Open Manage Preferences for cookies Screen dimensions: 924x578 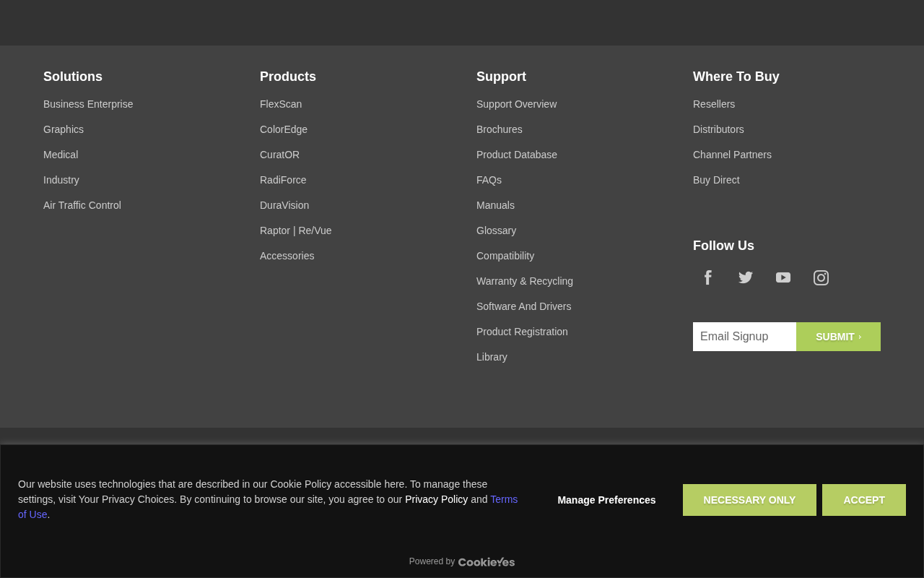(606, 500)
